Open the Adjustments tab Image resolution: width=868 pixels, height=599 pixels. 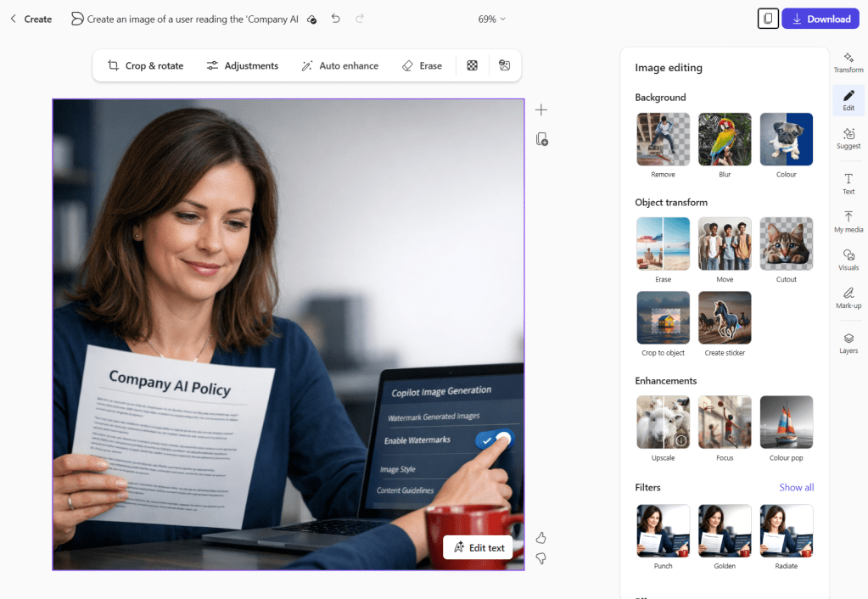[x=243, y=65]
